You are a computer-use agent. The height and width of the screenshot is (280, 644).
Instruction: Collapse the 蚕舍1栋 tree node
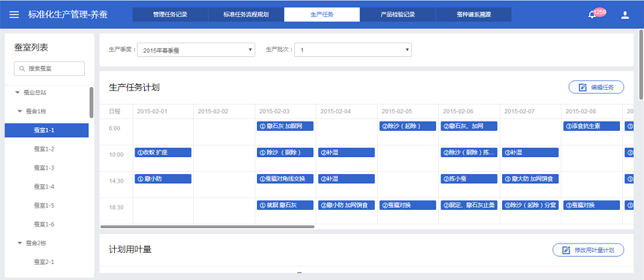click(x=20, y=111)
